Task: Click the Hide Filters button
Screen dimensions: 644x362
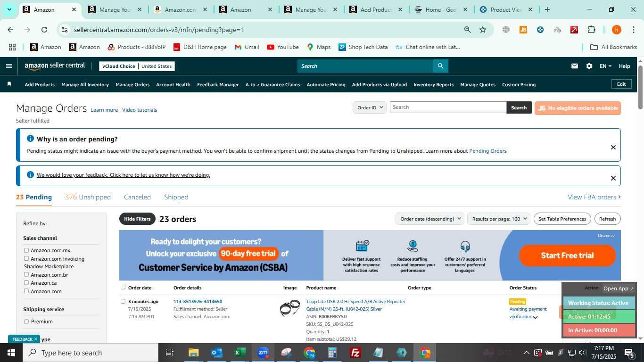Action: [137, 219]
